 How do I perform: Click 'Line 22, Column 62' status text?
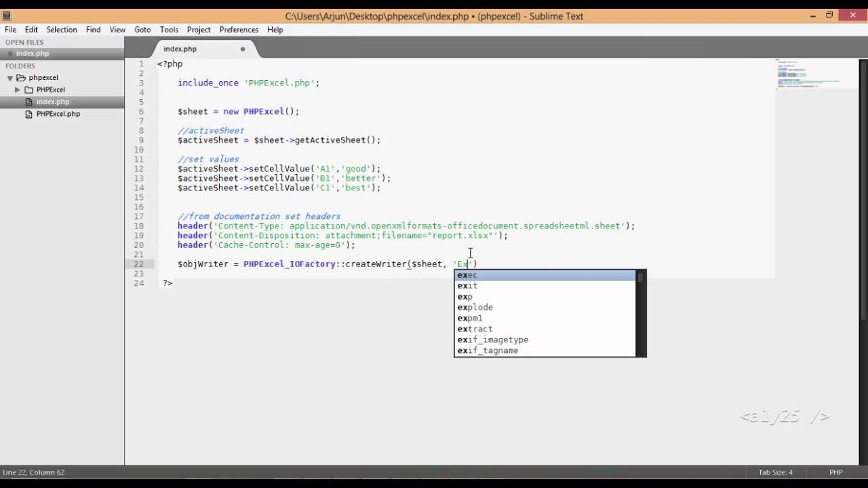click(x=34, y=472)
